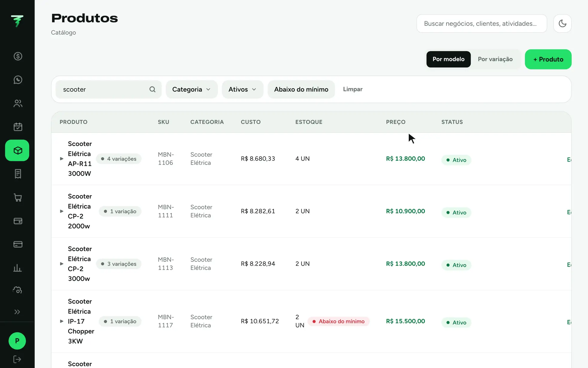The width and height of the screenshot is (588, 368).
Task: Select the Por modelo view tab
Action: [x=448, y=59]
